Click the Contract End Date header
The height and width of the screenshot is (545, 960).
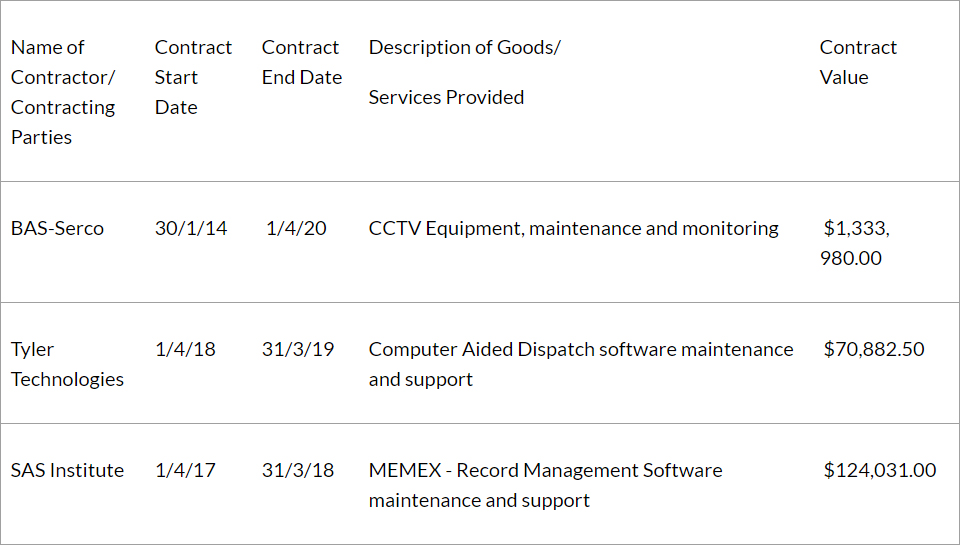tap(301, 62)
